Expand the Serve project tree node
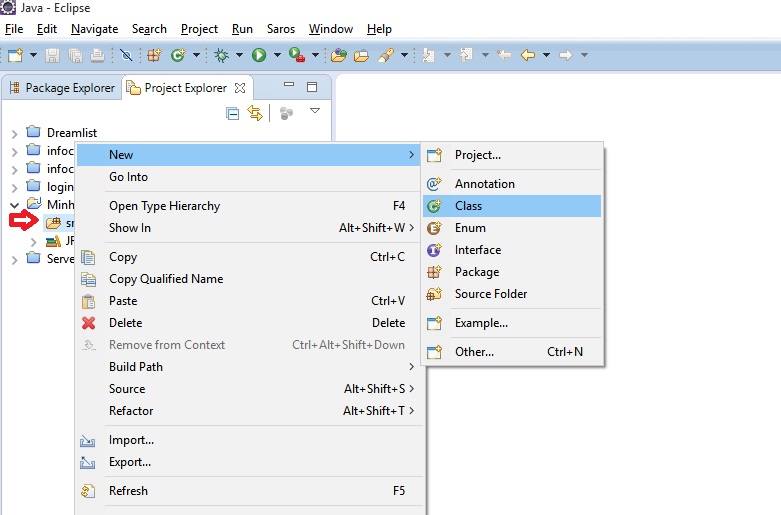This screenshot has width=781, height=515. tap(14, 259)
